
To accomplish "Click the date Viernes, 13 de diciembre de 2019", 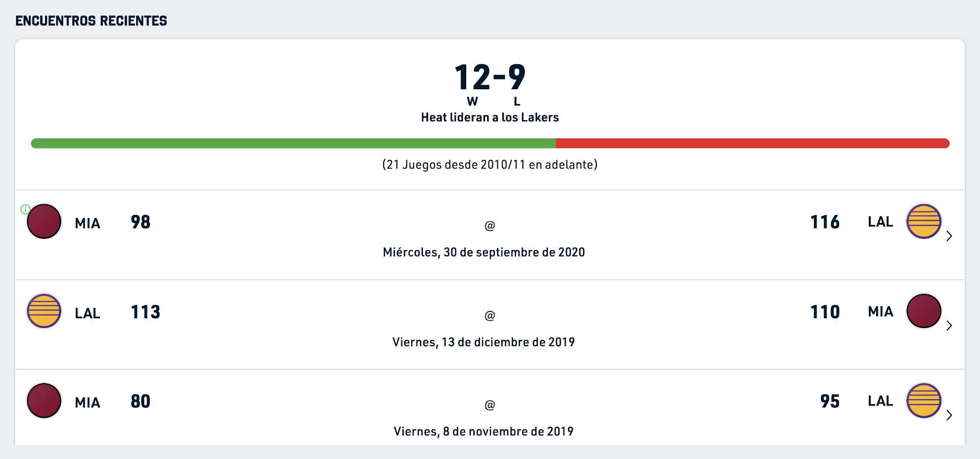I will 484,342.
